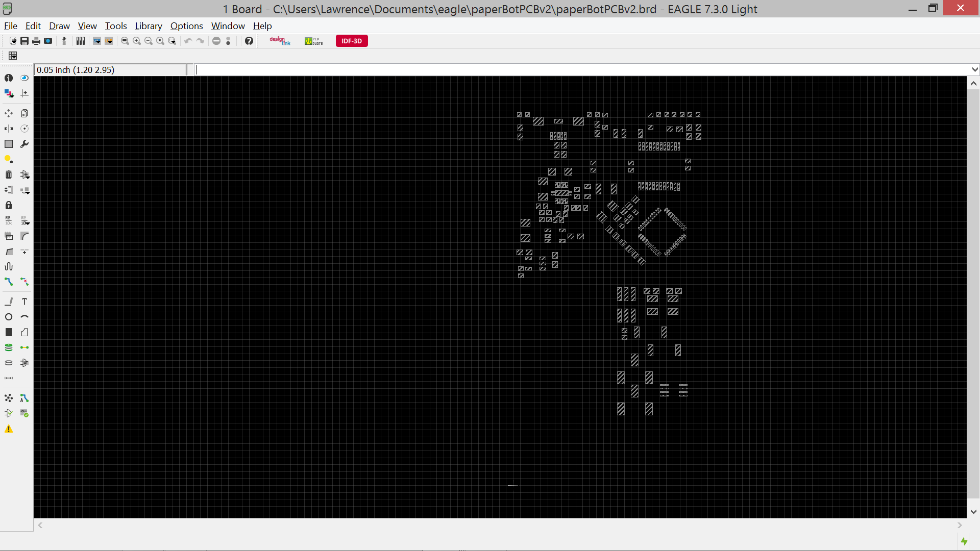Select the Copy tool
The height and width of the screenshot is (551, 980).
tap(24, 113)
